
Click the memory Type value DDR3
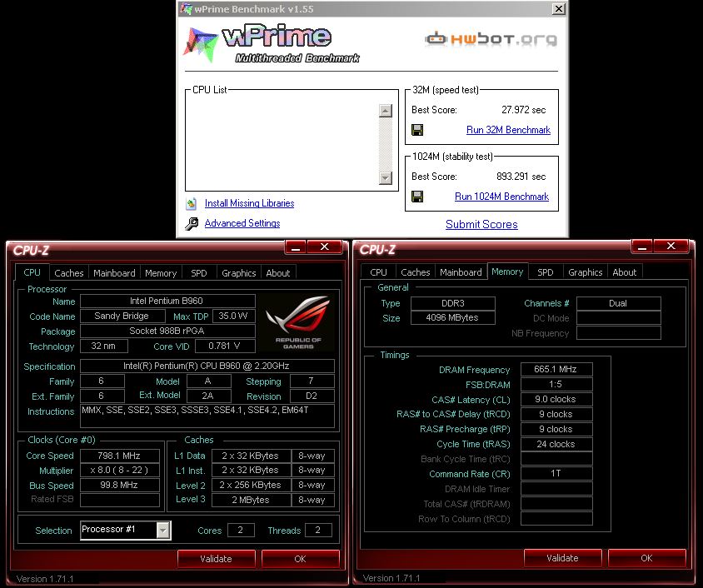point(452,303)
